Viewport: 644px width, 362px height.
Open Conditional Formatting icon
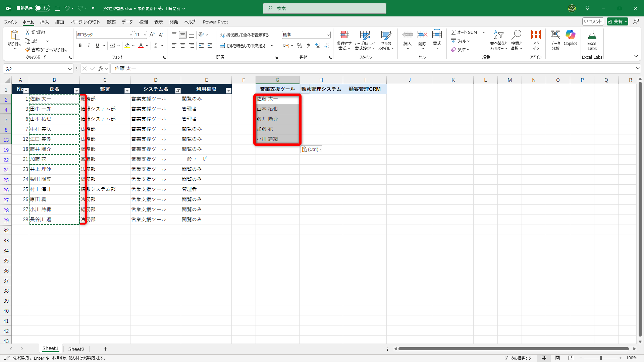coord(344,35)
